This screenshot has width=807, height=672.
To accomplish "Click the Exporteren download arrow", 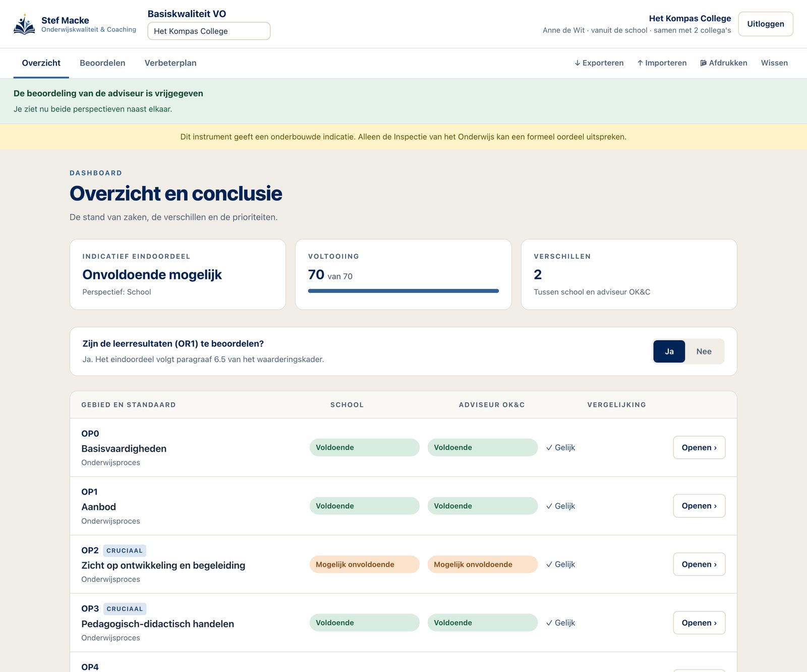I will tap(577, 63).
